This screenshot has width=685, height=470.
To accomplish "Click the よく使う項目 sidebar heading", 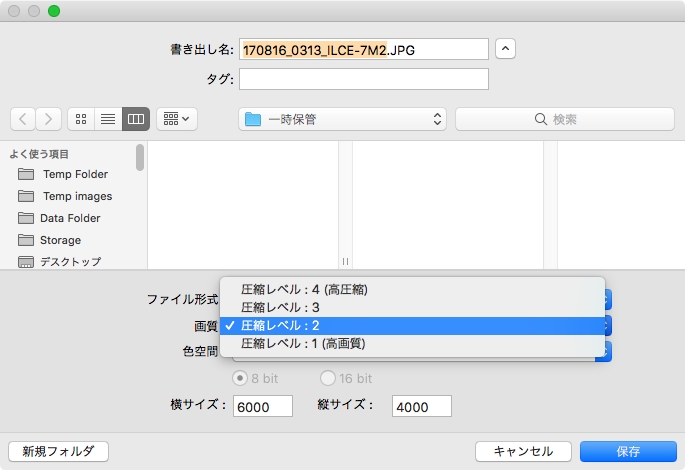I will tap(39, 154).
